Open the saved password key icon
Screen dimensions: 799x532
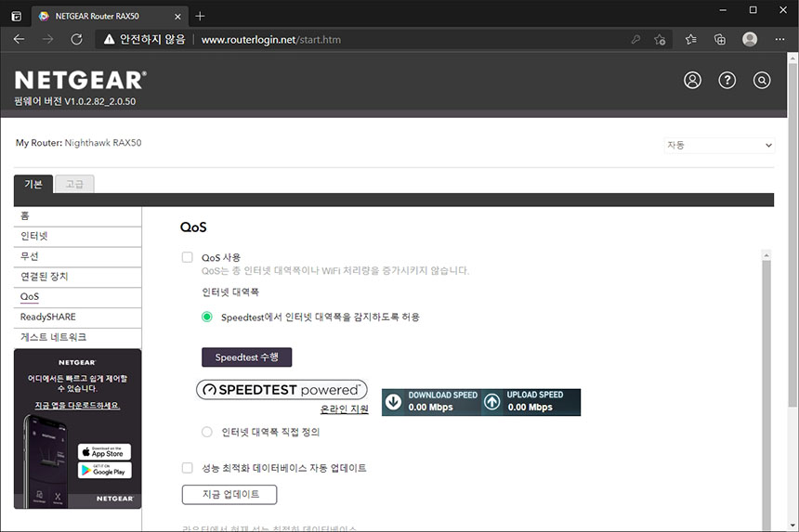click(635, 39)
